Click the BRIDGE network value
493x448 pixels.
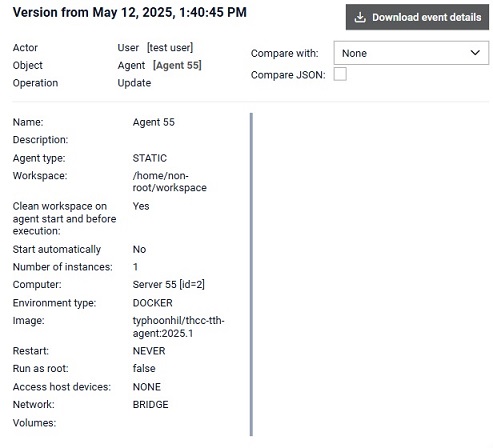pos(151,405)
